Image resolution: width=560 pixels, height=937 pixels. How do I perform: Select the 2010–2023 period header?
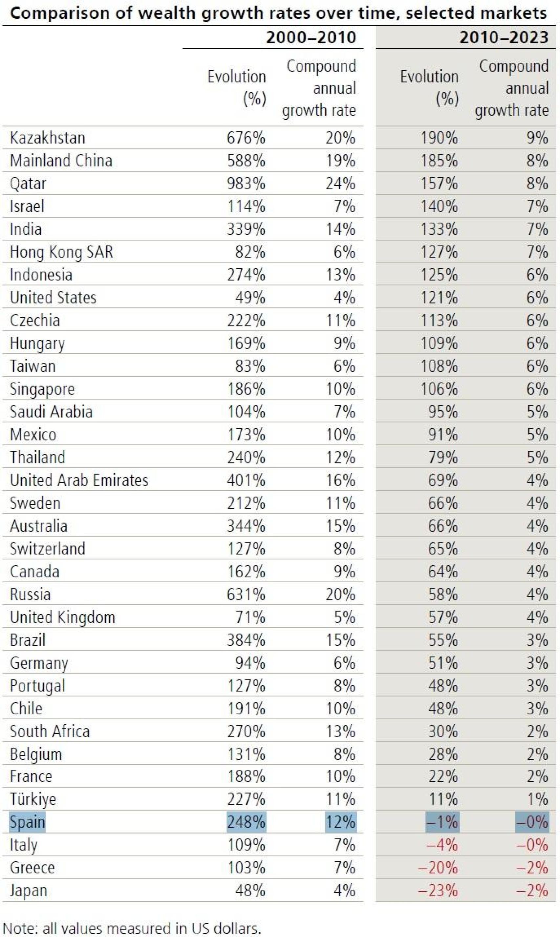[x=504, y=38]
